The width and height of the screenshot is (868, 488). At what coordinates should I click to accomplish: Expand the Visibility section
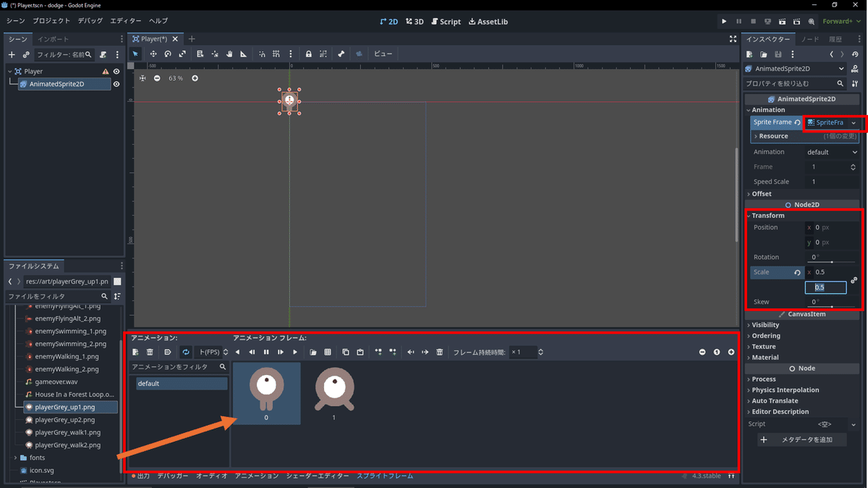point(765,325)
